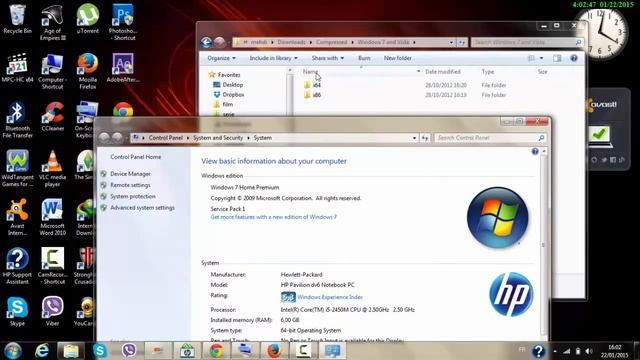640x360 pixels.
Task: Launch Mozilla Firefox desktop icon
Action: [87, 71]
